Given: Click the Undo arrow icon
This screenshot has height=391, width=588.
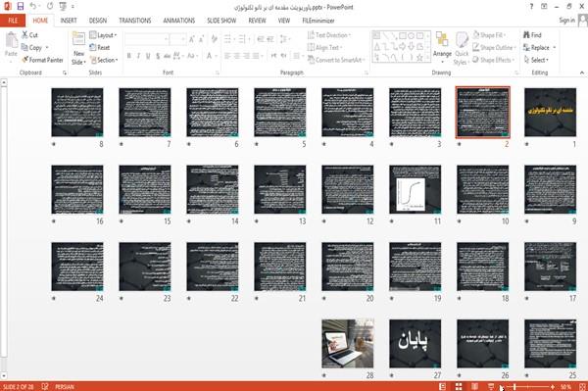Looking at the screenshot, I should pos(33,7).
